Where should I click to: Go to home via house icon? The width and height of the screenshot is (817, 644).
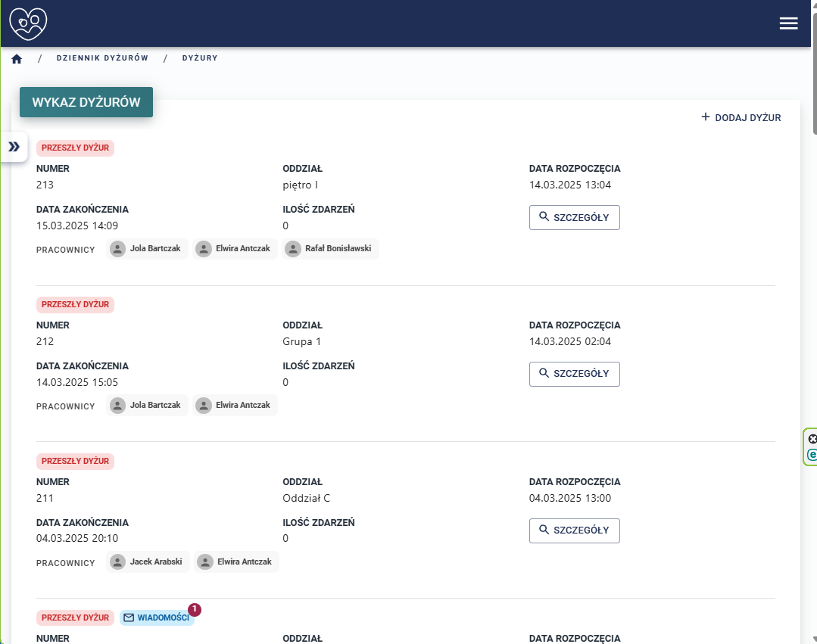pyautogui.click(x=17, y=58)
